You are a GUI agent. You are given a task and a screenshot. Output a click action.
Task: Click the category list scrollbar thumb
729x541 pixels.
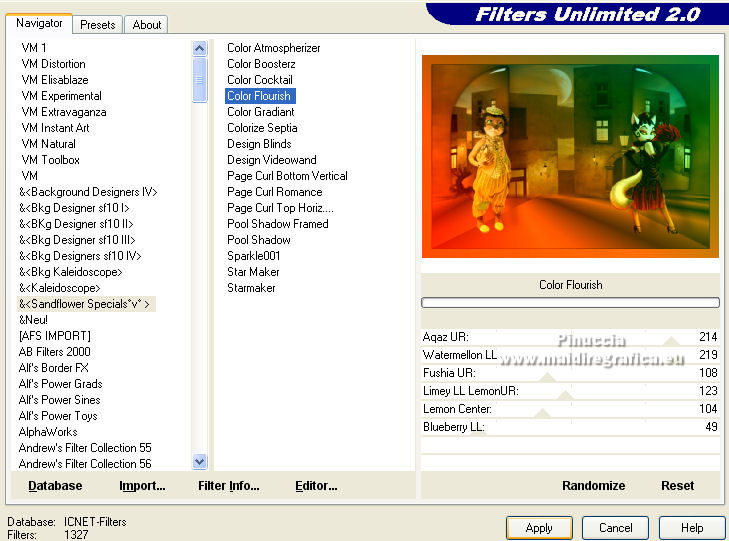pyautogui.click(x=199, y=79)
